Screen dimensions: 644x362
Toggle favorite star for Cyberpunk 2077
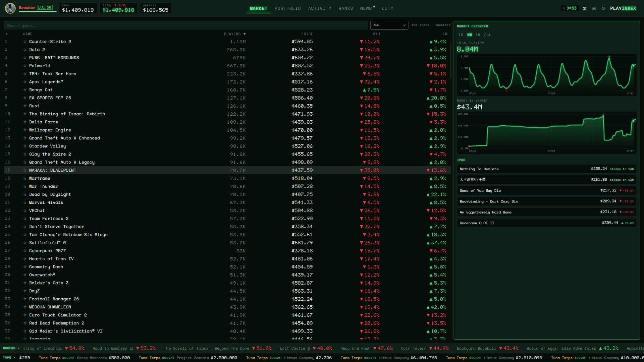tap(25, 251)
